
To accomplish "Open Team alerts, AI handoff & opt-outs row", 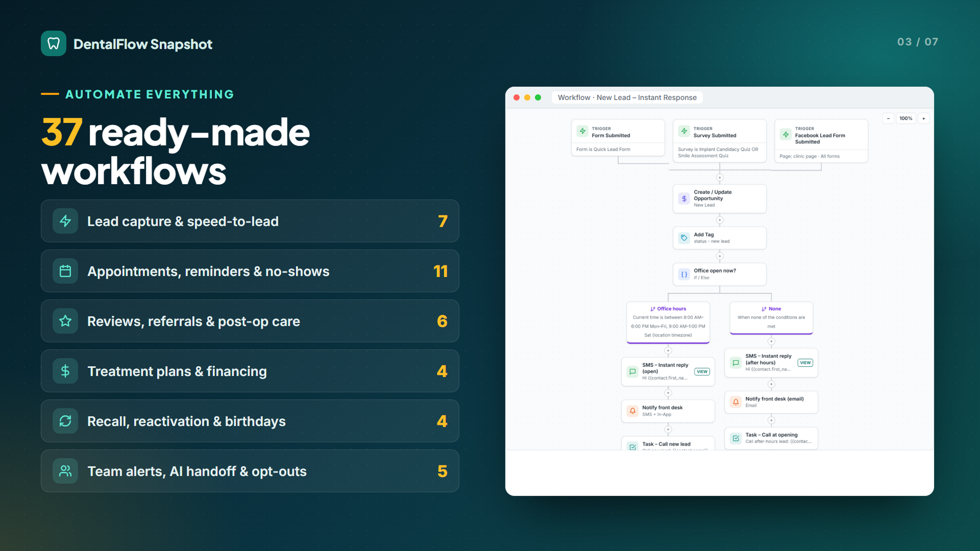I will [x=250, y=471].
